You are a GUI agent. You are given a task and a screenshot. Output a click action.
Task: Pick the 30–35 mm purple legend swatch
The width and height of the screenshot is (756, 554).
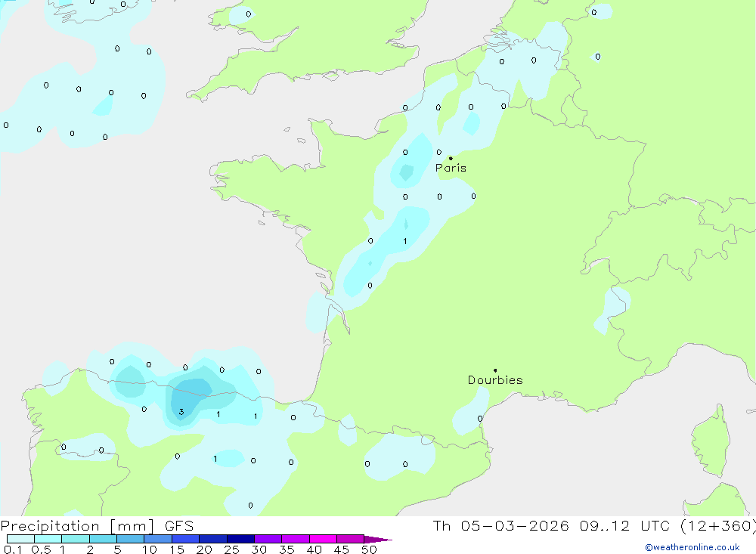[268, 539]
